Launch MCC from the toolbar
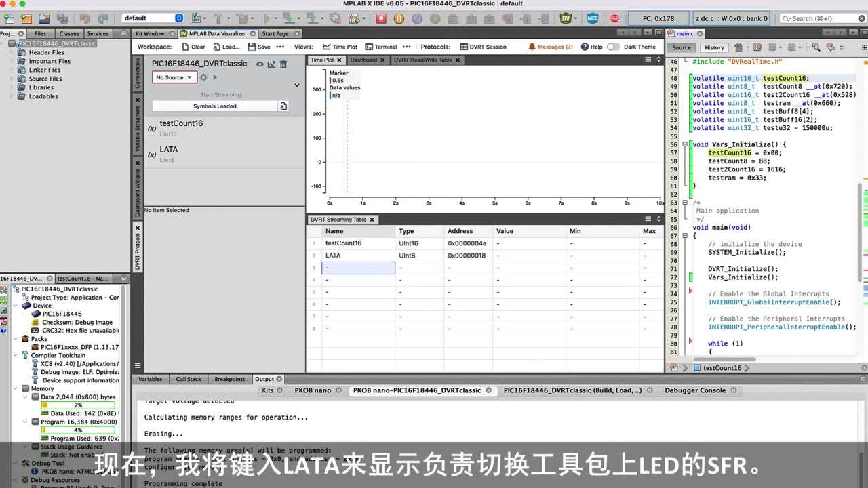 [x=592, y=18]
